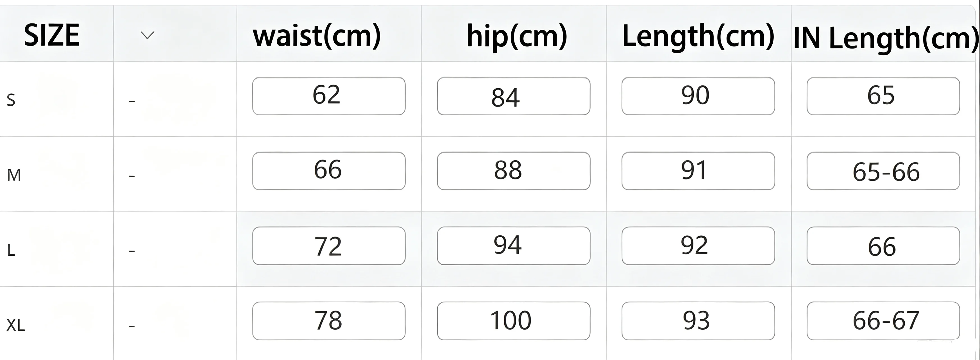Click the waist field showing 72
The image size is (980, 360).
[x=329, y=246]
